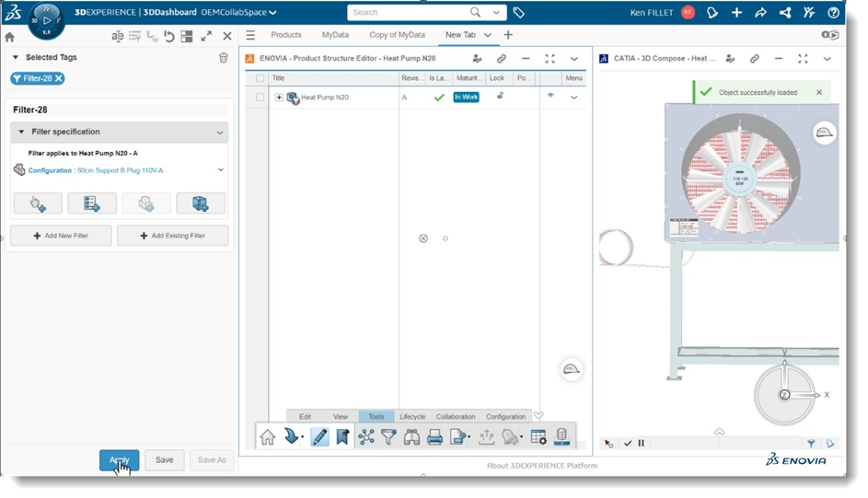Screen dimensions: 868x498
Task: Click the Apply button
Action: coord(119,460)
